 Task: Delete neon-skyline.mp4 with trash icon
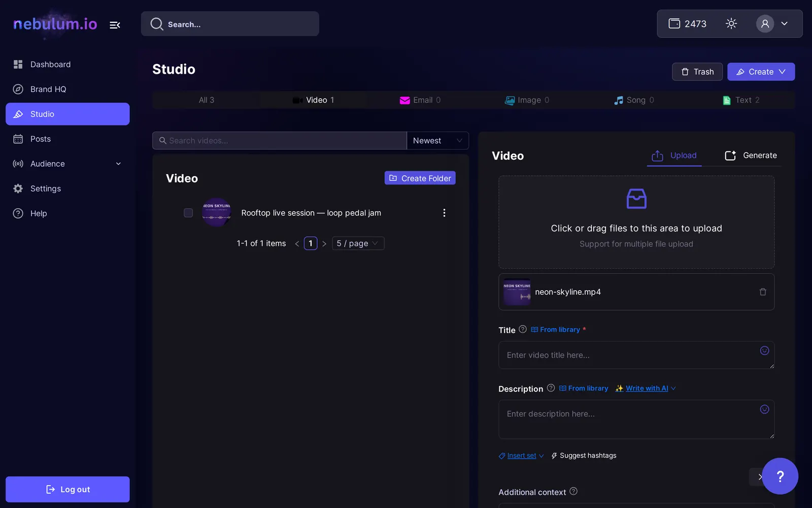click(x=763, y=292)
